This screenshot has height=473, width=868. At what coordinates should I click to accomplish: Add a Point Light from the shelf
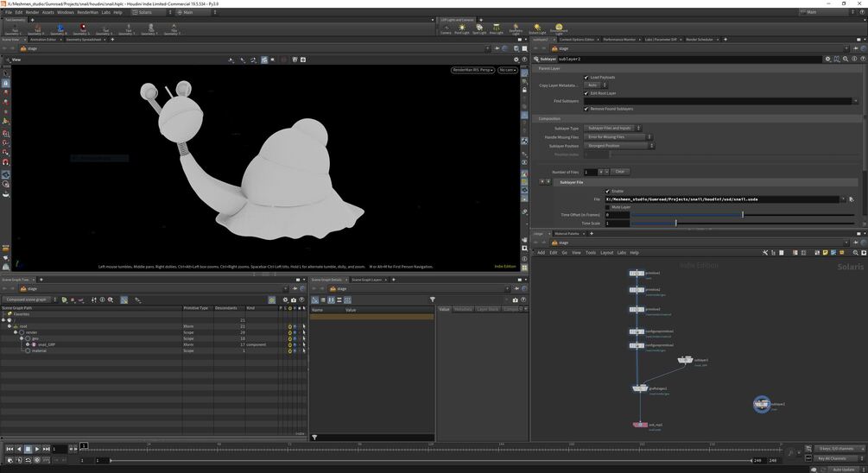462,28
